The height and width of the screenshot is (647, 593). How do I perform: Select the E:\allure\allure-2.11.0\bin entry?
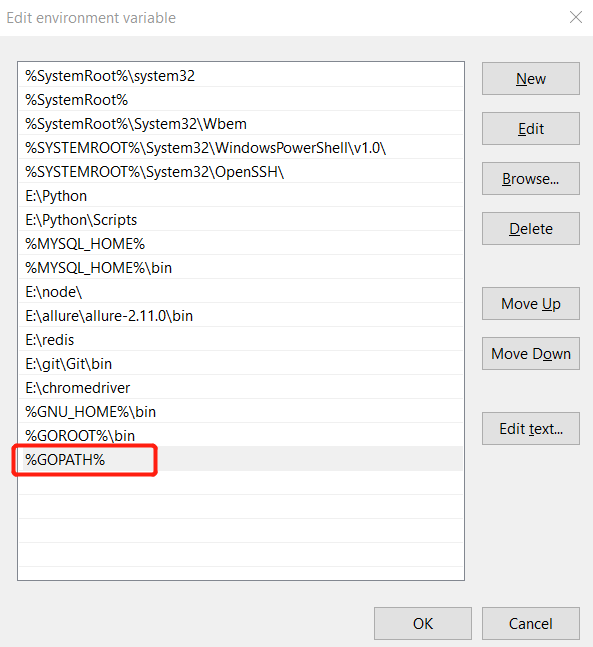241,315
